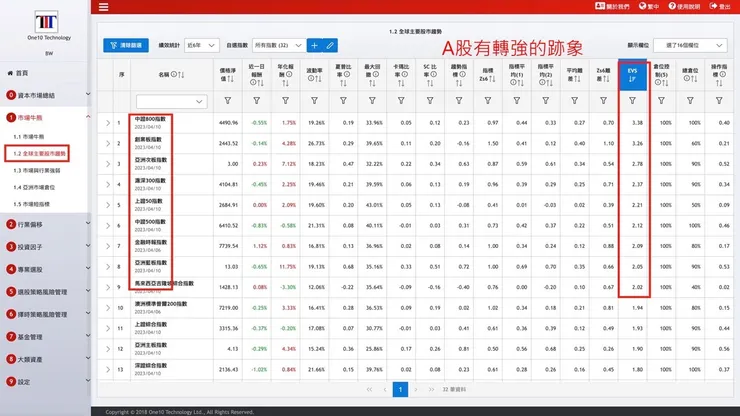
Task: Expand 資本市場總結 sidebar section
Action: coord(46,95)
